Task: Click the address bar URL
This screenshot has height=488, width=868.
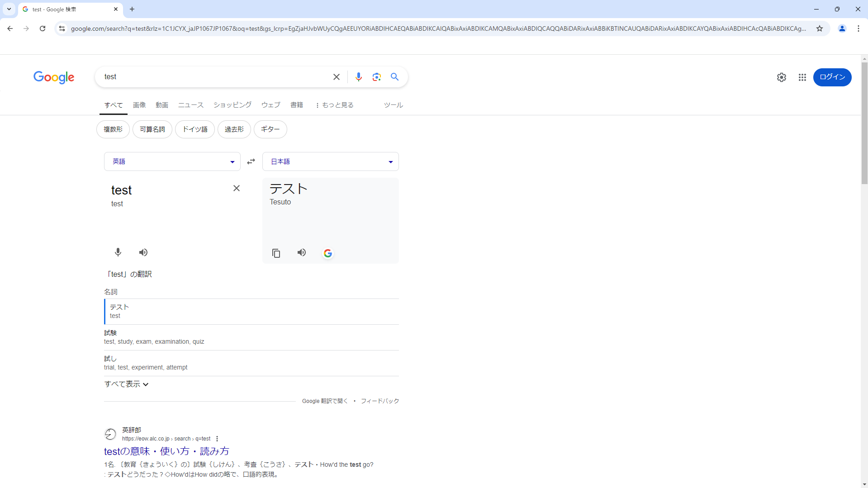Action: point(438,28)
